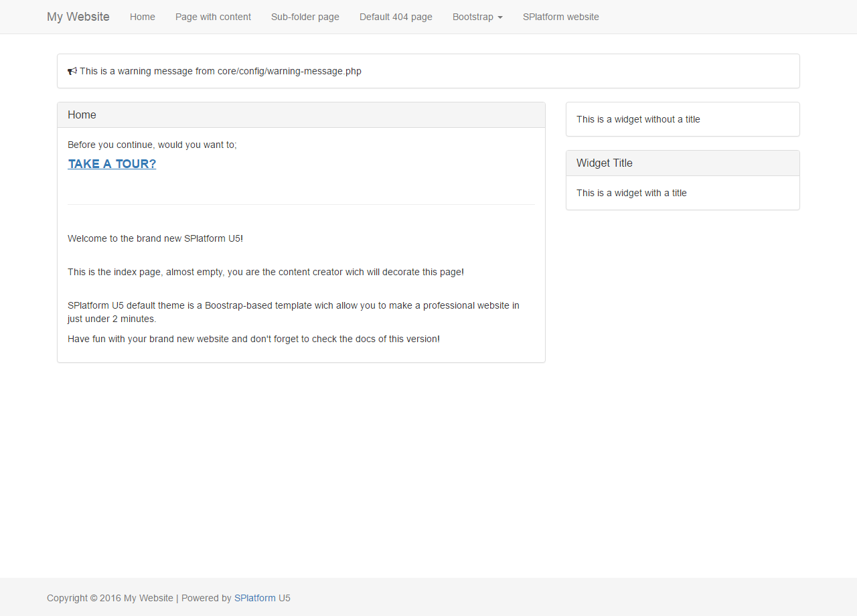Screen dimensions: 857x616
Task: Click the copyright text in the footer
Action: 110,598
